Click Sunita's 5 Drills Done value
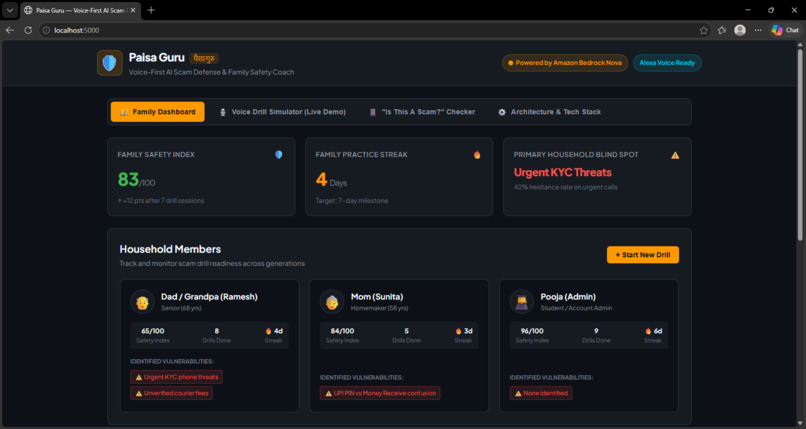This screenshot has height=429, width=806. 406,331
